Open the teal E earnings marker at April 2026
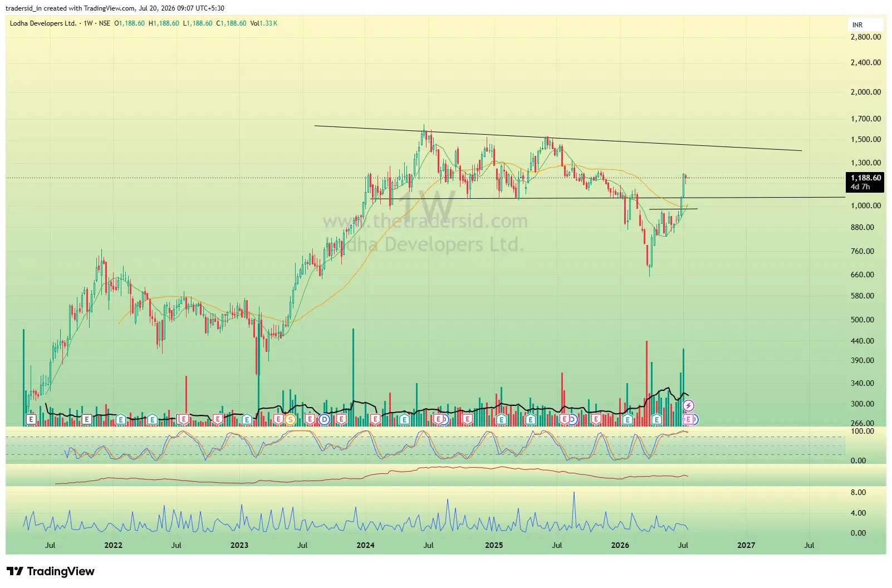The image size is (892, 588). coord(656,419)
